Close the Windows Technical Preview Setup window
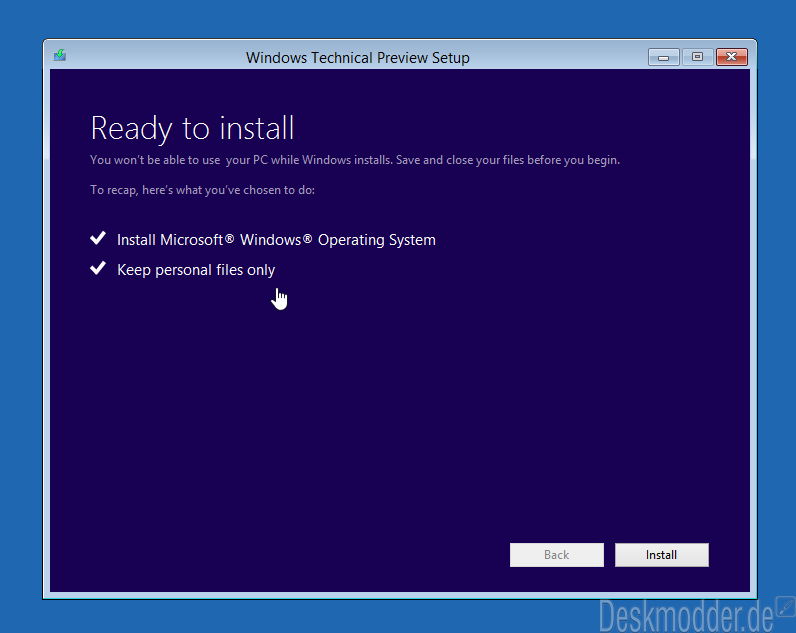The width and height of the screenshot is (796, 633). [732, 57]
